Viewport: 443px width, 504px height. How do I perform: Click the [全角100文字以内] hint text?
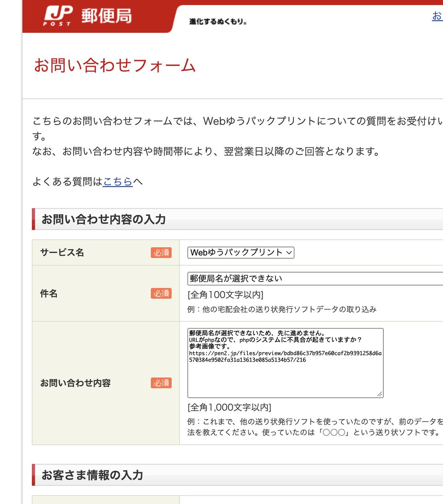tap(226, 295)
